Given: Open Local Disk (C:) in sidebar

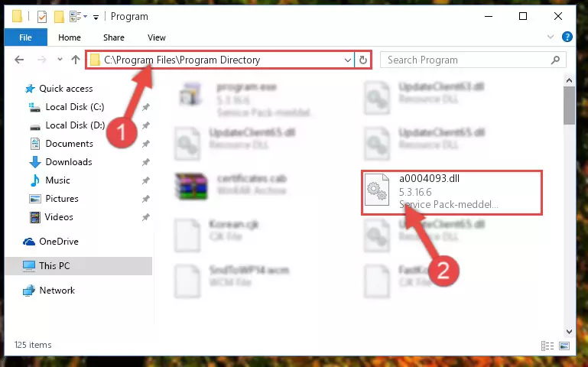Looking at the screenshot, I should tap(67, 107).
